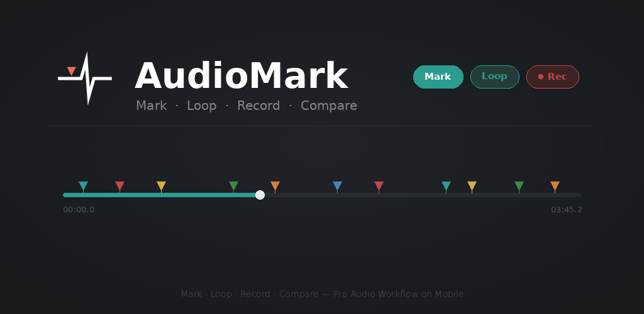The image size is (644, 314).
Task: Select the red marker in the played section
Action: pyautogui.click(x=119, y=187)
